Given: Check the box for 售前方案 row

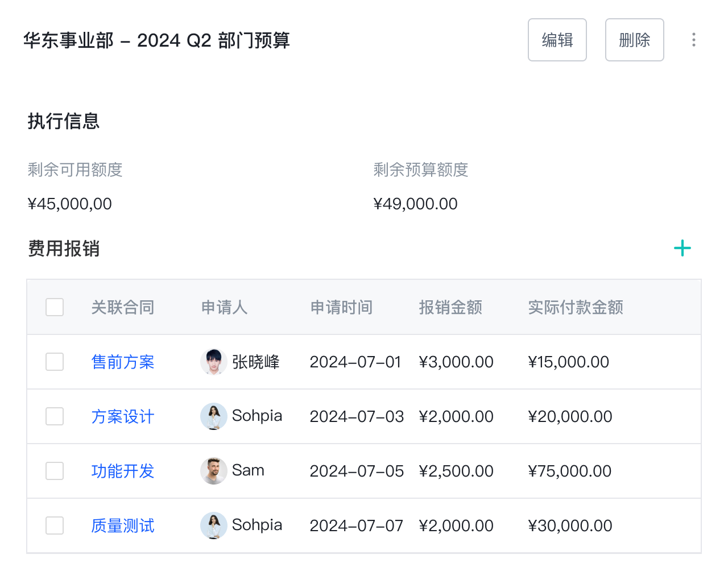Looking at the screenshot, I should (55, 362).
